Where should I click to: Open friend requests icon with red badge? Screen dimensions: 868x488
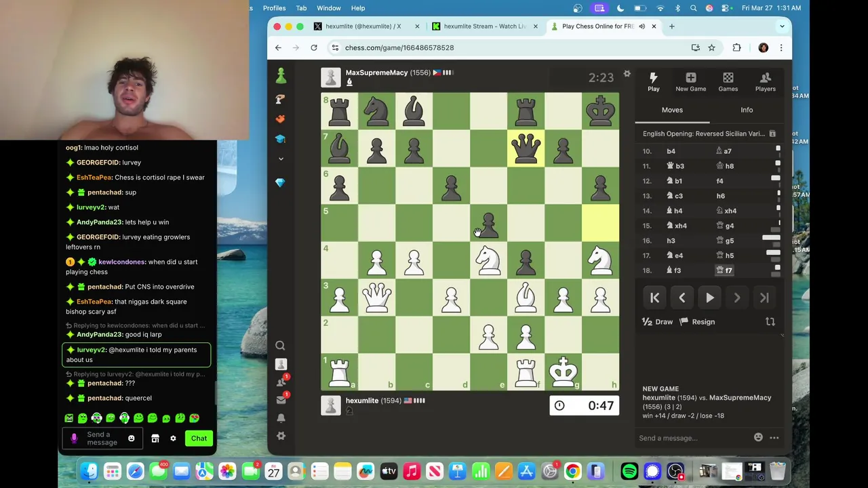click(x=281, y=382)
